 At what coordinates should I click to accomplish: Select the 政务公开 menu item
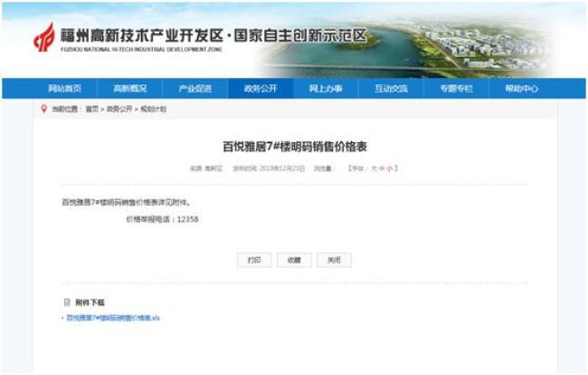pyautogui.click(x=261, y=89)
